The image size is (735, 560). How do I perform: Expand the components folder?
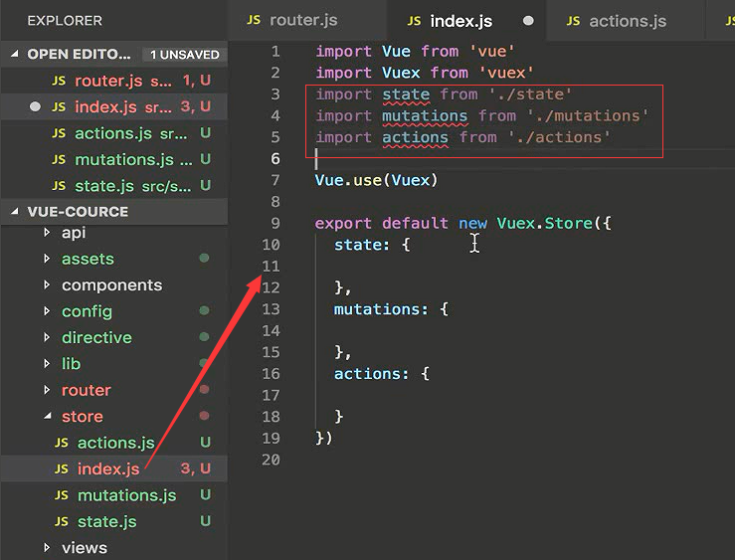[47, 285]
